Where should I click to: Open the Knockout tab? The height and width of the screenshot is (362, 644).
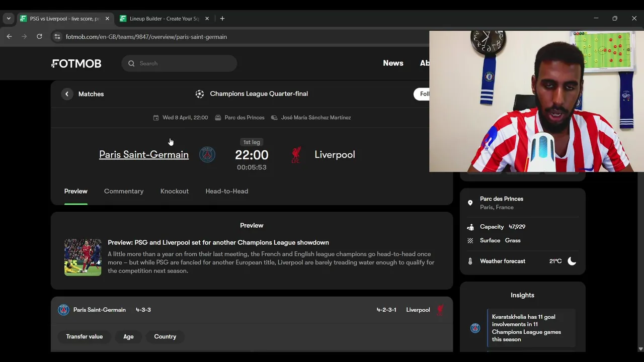click(175, 192)
